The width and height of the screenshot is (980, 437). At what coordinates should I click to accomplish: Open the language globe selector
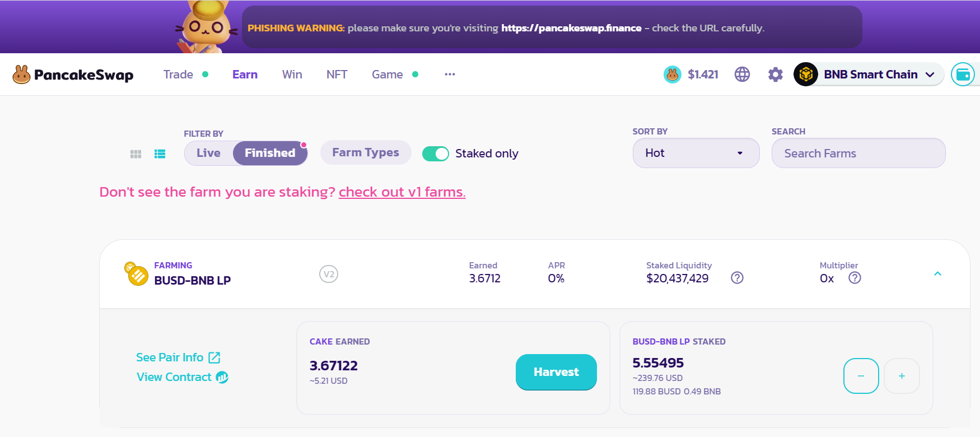[742, 75]
